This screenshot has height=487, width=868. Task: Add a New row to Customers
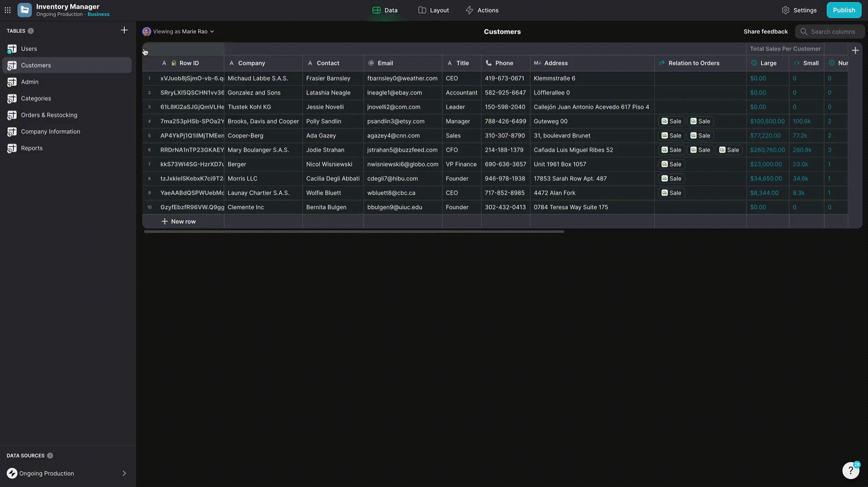179,221
